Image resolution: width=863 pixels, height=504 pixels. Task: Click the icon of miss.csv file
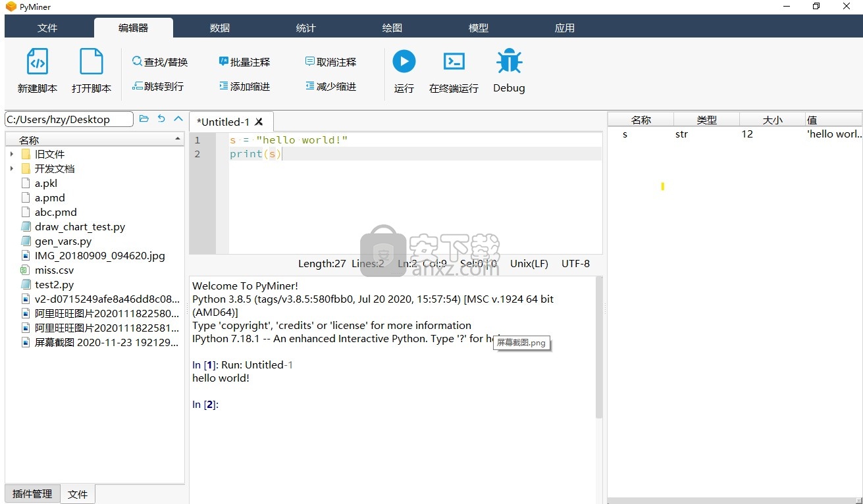pyautogui.click(x=25, y=270)
